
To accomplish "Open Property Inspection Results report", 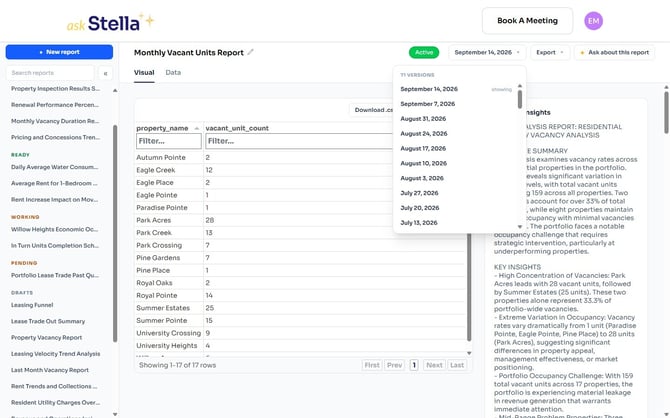I will (55, 88).
